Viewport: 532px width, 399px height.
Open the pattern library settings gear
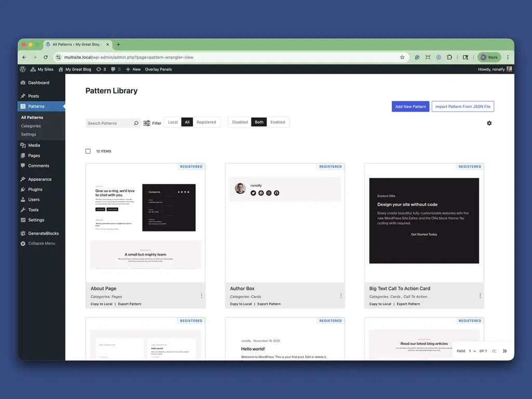[x=489, y=123]
